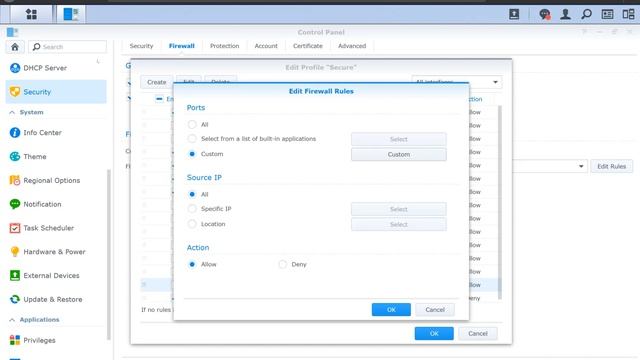Click OK in Edit Profile dialog

pos(434,333)
